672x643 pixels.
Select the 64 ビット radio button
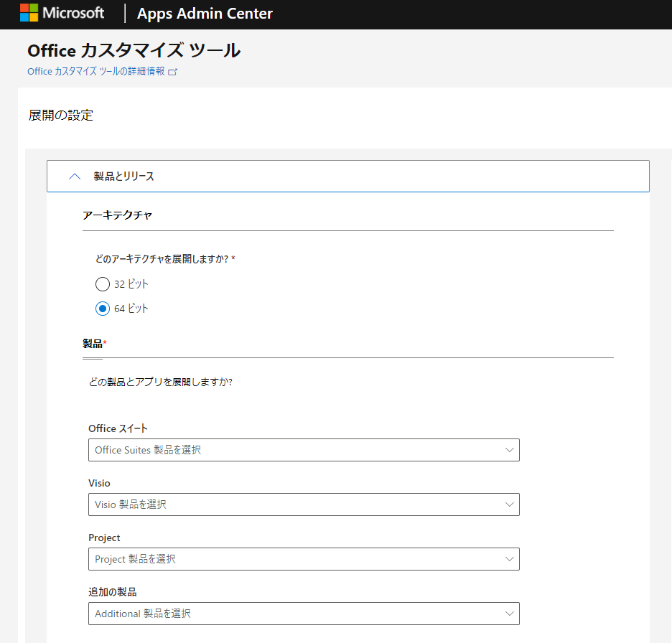click(x=102, y=309)
